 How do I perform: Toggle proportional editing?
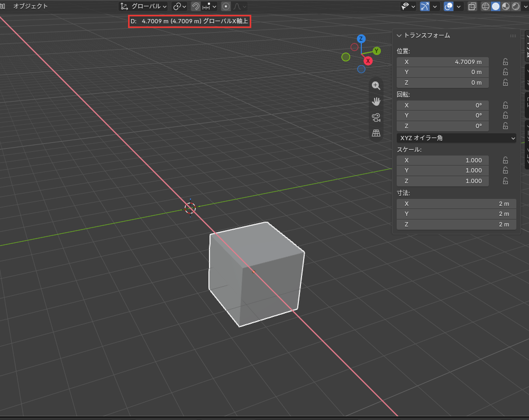(x=226, y=6)
